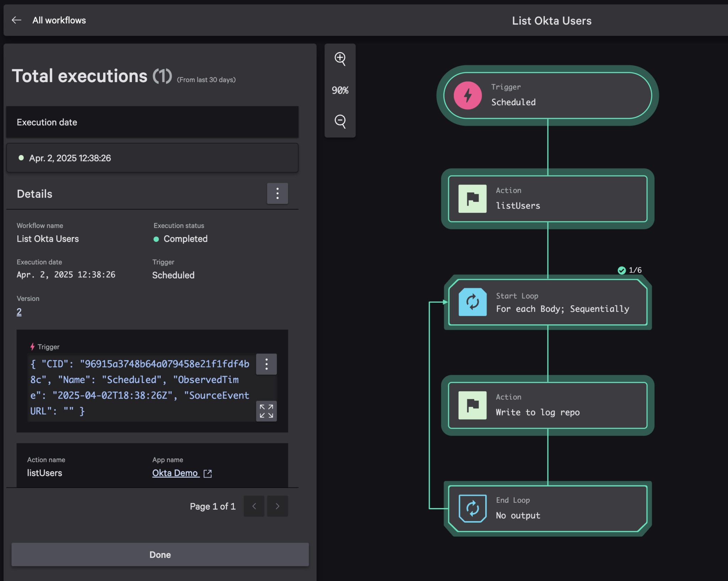Open the trigger payload overflow menu
Image resolution: width=728 pixels, height=581 pixels.
[266, 364]
